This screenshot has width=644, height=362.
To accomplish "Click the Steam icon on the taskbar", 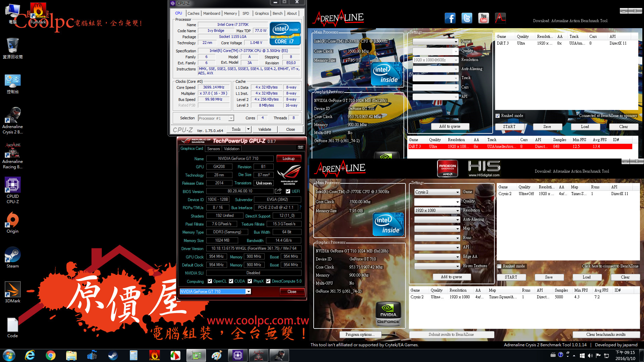I will coord(113,355).
